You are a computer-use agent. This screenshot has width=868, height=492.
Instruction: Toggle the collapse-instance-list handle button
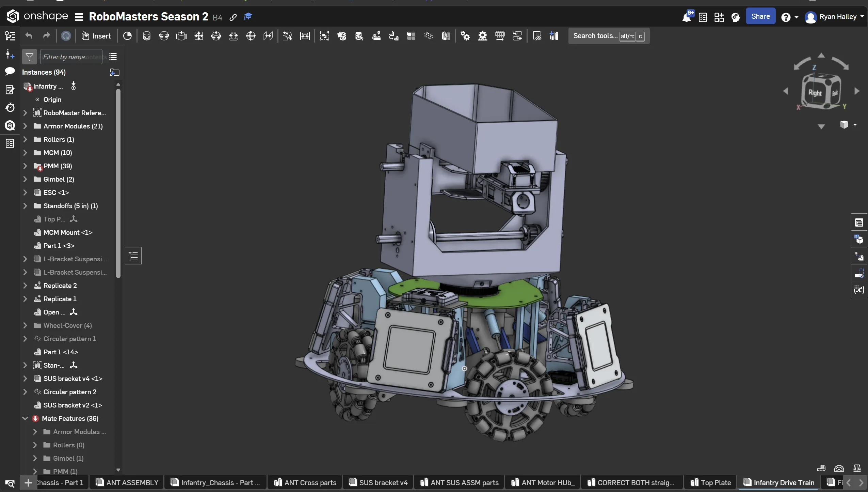click(x=133, y=256)
